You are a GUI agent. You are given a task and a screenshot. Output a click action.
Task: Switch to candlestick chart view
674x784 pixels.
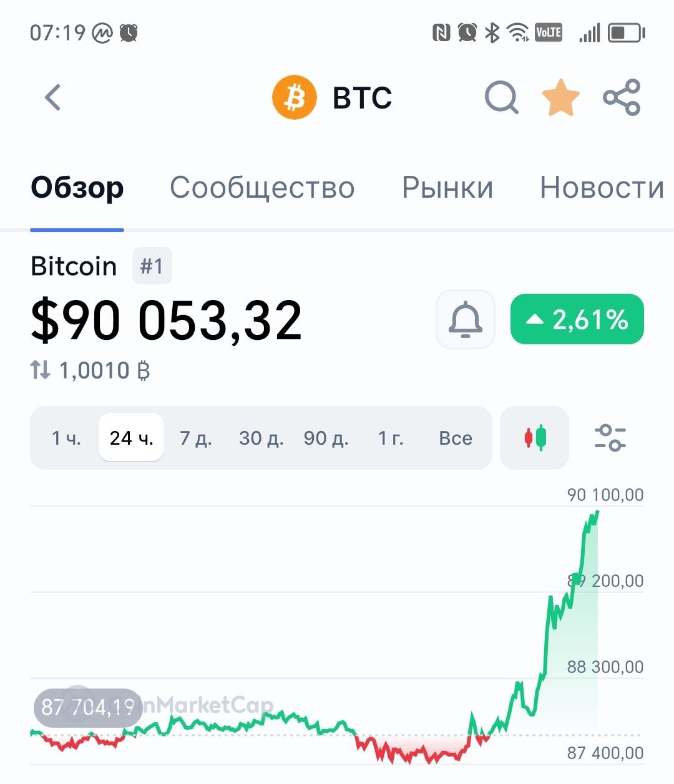(535, 438)
